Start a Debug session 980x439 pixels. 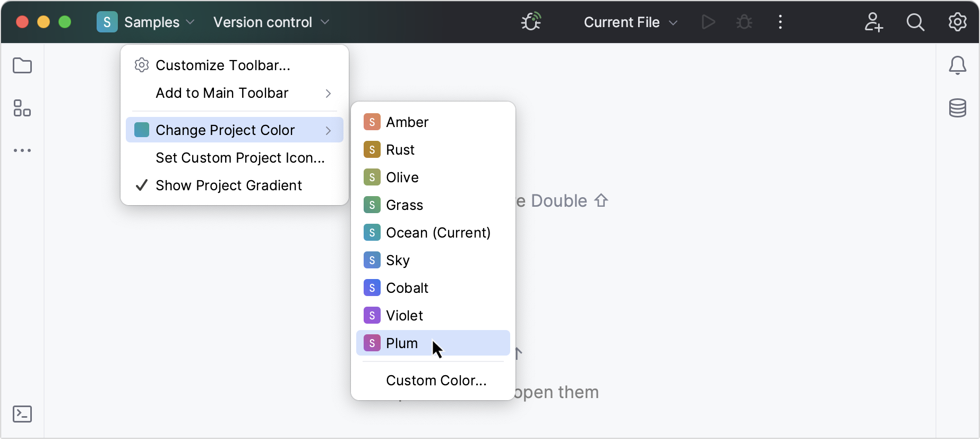pos(743,22)
